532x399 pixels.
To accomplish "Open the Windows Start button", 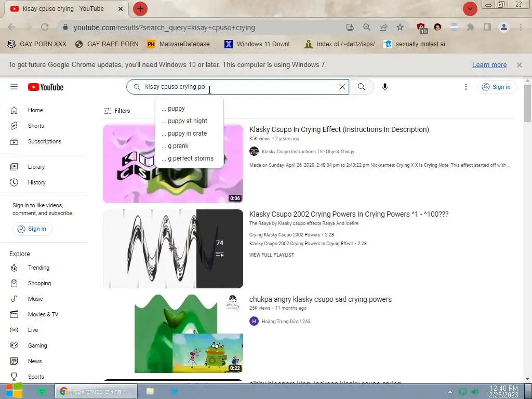I will click(14, 391).
